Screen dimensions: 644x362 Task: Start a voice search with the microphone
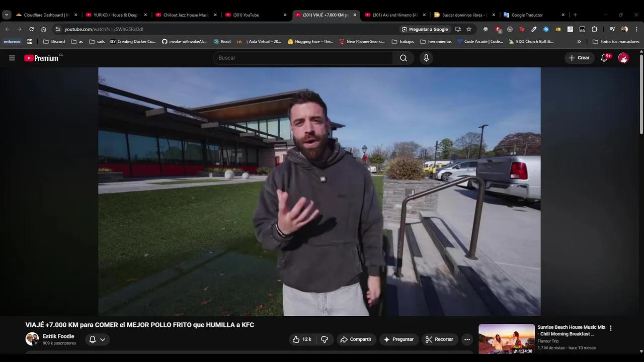pos(426,58)
